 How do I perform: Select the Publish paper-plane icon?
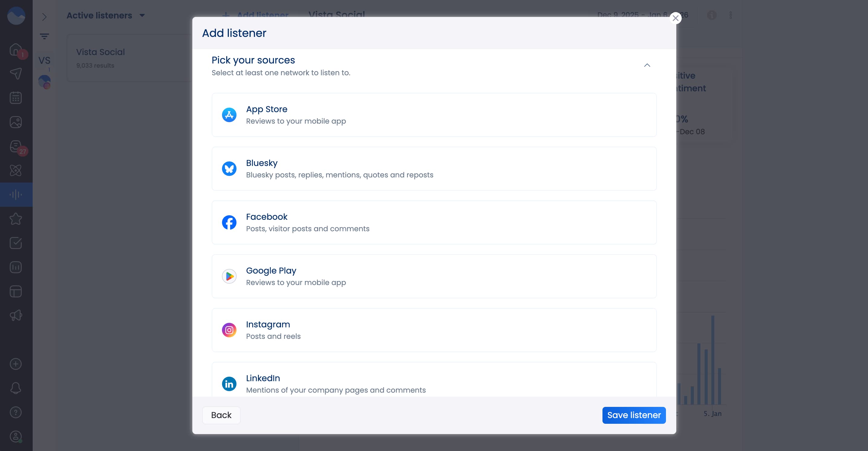pos(15,73)
